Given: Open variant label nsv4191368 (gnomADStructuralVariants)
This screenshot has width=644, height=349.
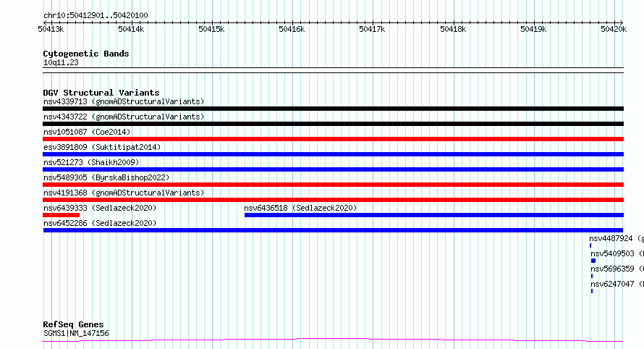Looking at the screenshot, I should click(x=124, y=193).
